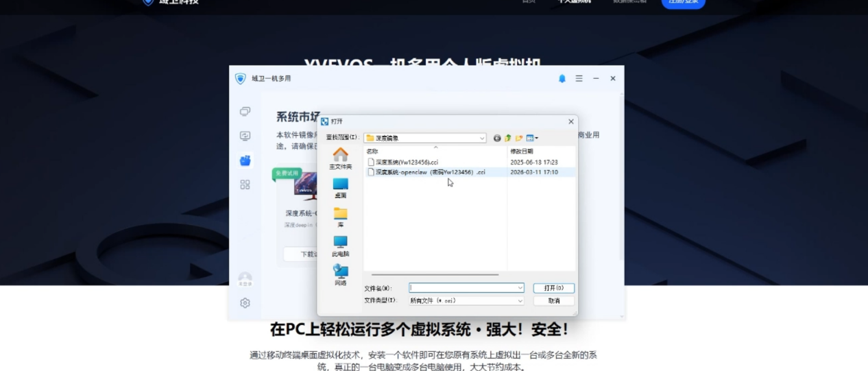Open the four-squares apps sidebar icon
The image size is (868, 371).
(245, 184)
